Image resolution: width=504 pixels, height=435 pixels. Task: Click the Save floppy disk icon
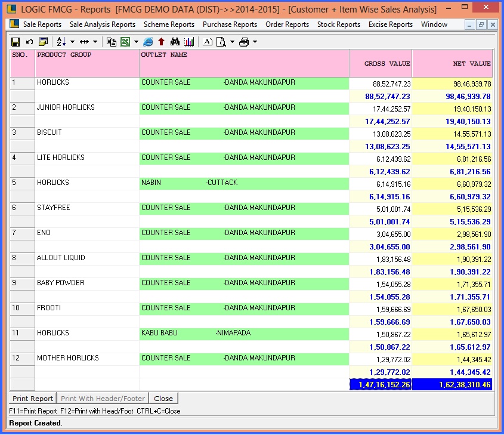pyautogui.click(x=16, y=42)
